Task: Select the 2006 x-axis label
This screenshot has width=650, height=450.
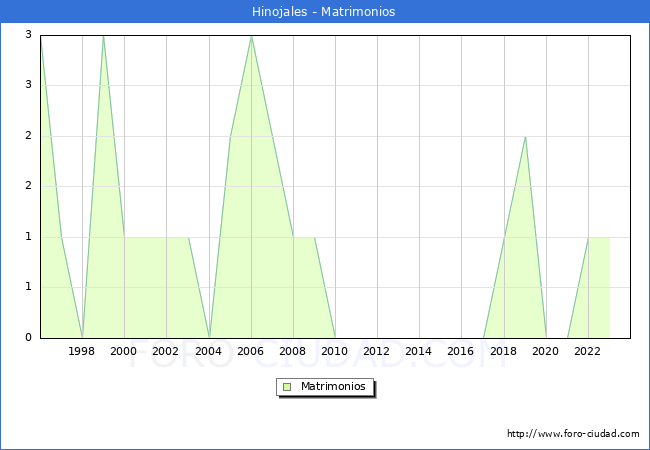Action: pos(250,351)
